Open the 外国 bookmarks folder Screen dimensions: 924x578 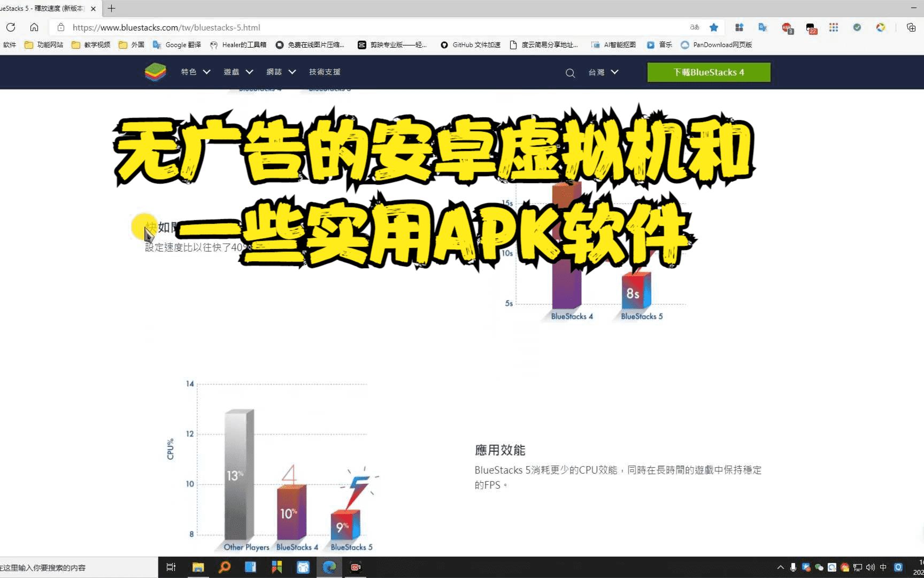point(132,45)
